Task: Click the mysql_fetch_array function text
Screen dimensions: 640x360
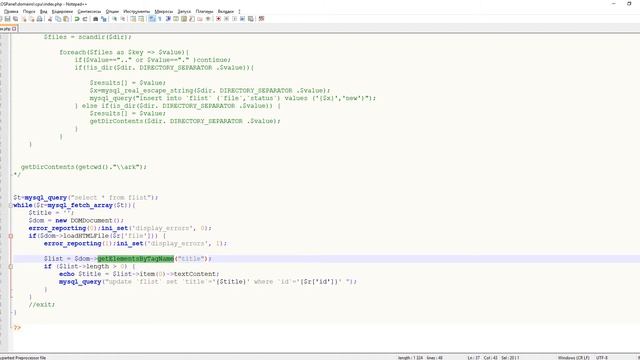Action: click(80, 205)
